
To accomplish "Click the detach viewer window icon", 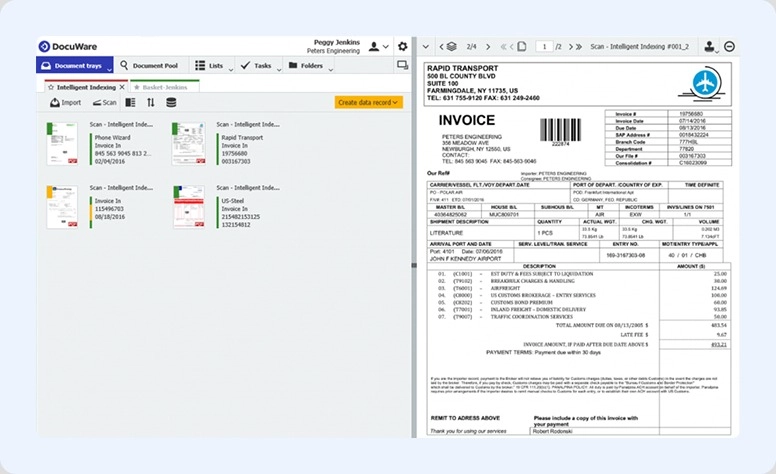I will pos(402,65).
